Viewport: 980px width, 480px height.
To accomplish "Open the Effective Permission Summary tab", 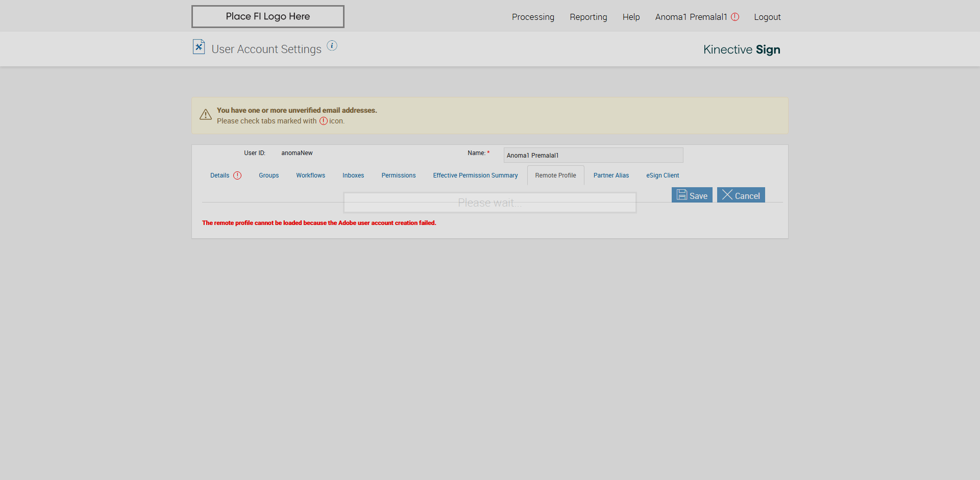I will 475,175.
